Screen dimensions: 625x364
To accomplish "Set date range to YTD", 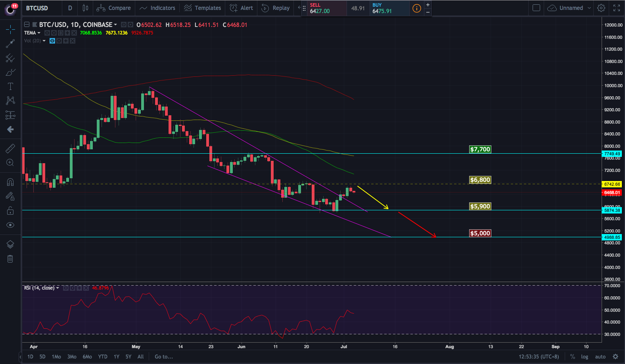I will click(103, 357).
